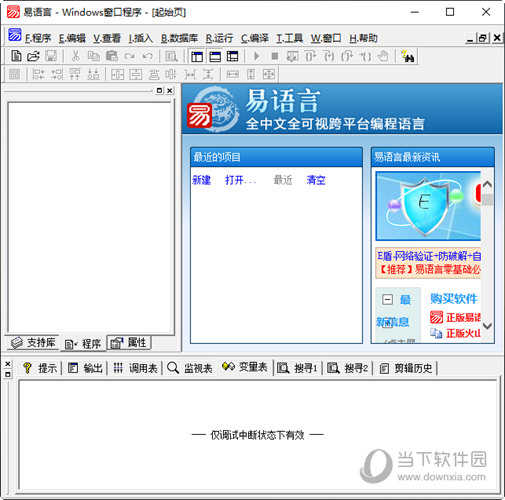Click the same-width layout icon
This screenshot has height=500, width=505.
tap(232, 74)
